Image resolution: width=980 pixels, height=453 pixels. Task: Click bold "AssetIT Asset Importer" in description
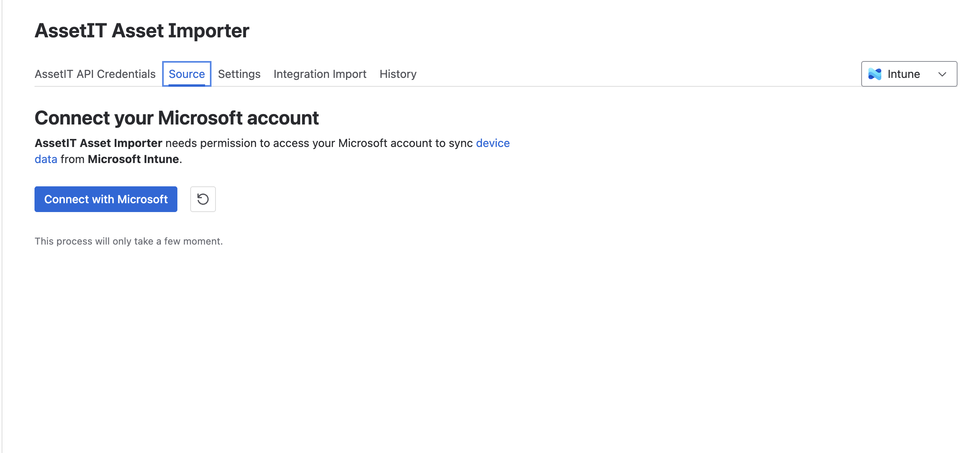(98, 143)
